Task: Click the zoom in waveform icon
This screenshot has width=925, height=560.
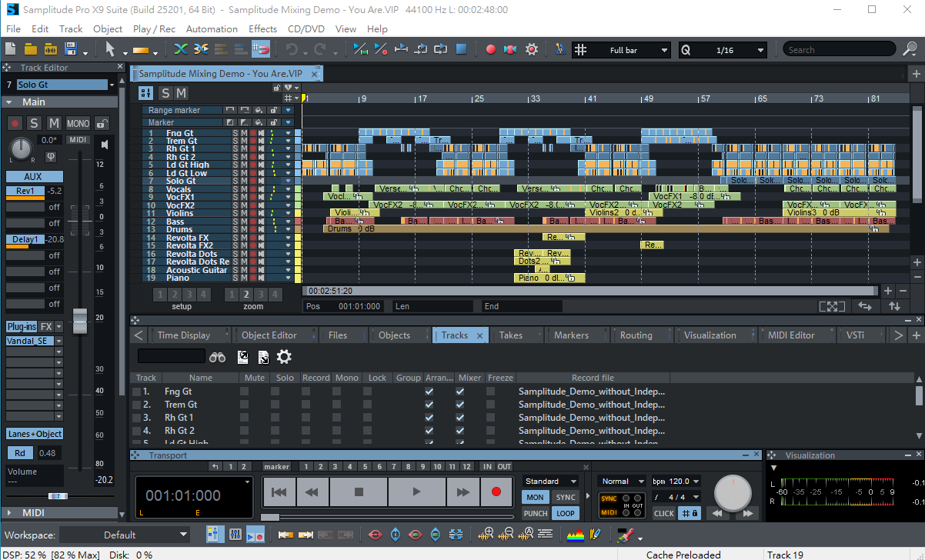Action: point(486,534)
